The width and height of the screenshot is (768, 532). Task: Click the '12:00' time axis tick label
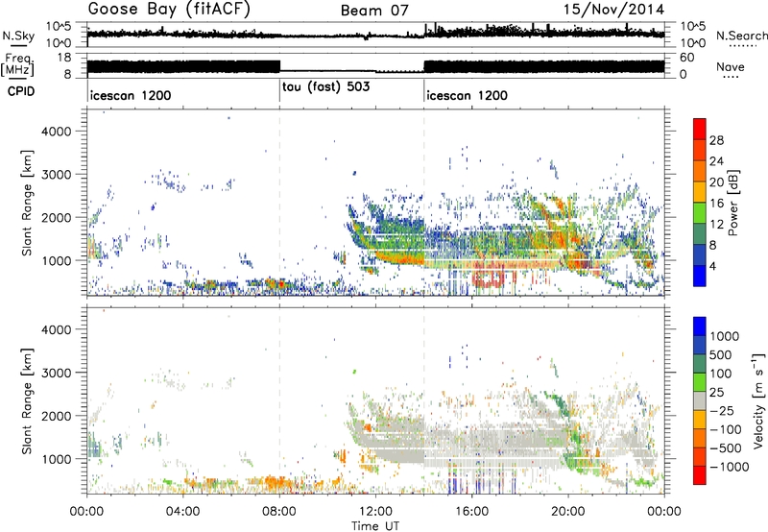click(x=375, y=512)
